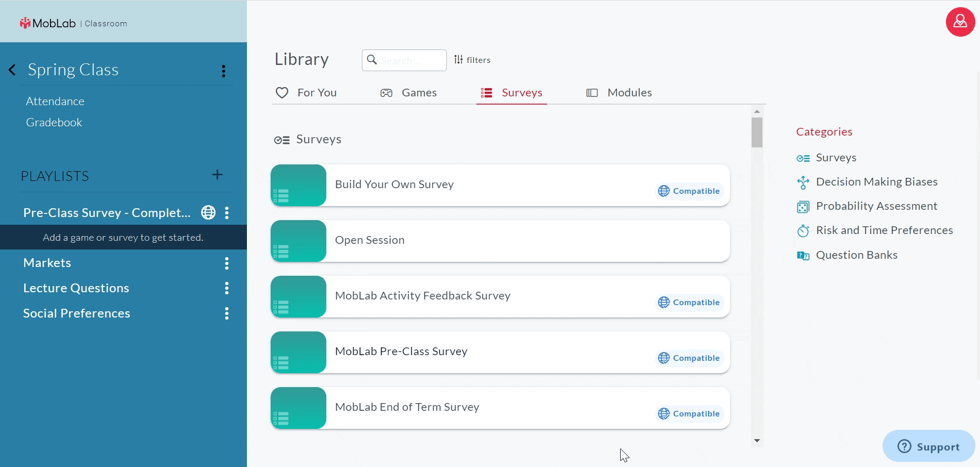
Task: Click the Surveys category icon
Action: coord(803,158)
